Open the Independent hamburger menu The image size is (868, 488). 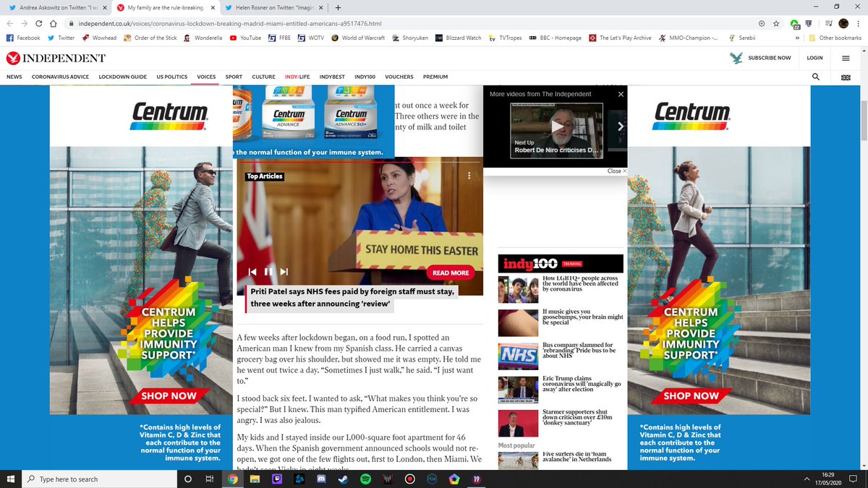coord(846,58)
